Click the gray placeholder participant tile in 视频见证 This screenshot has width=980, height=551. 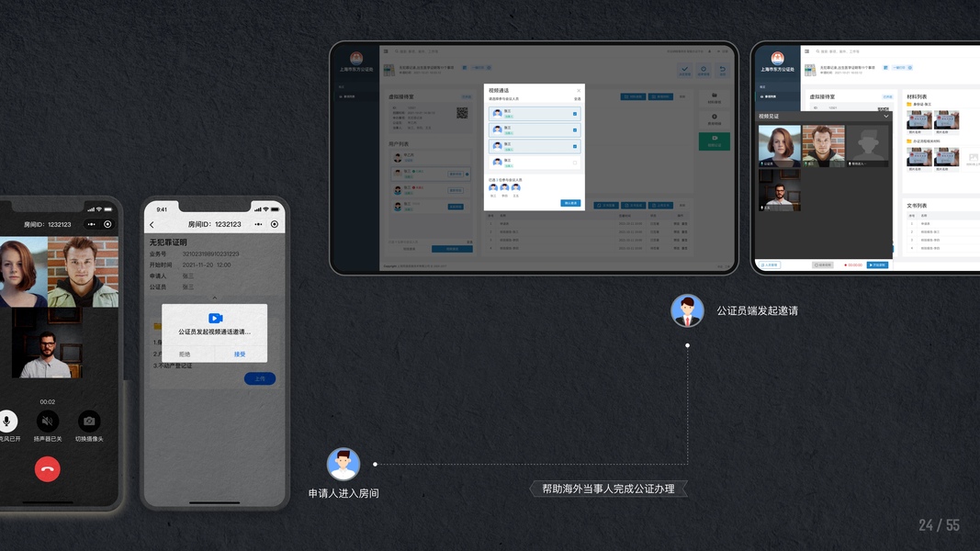868,146
